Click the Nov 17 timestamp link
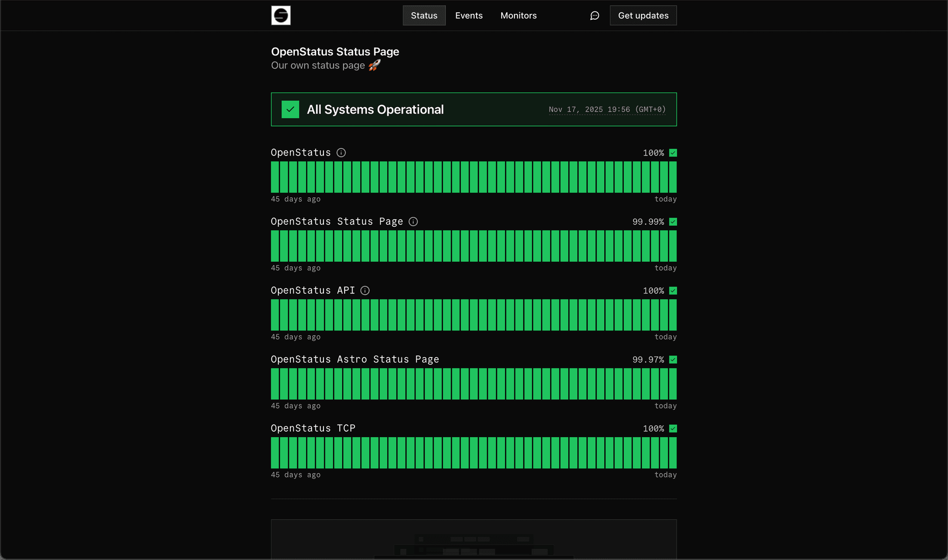The height and width of the screenshot is (560, 948). (x=607, y=109)
